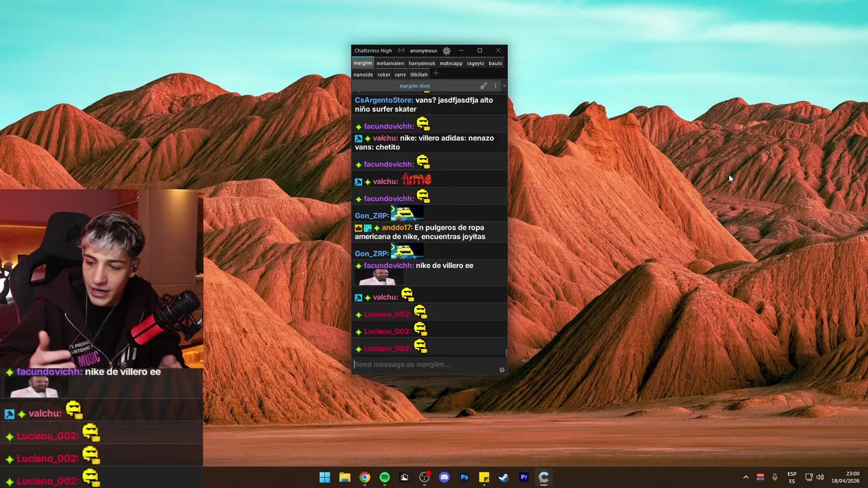868x488 pixels.
Task: Click the valchu username before 'nike: villero adidas'
Action: tap(385, 138)
